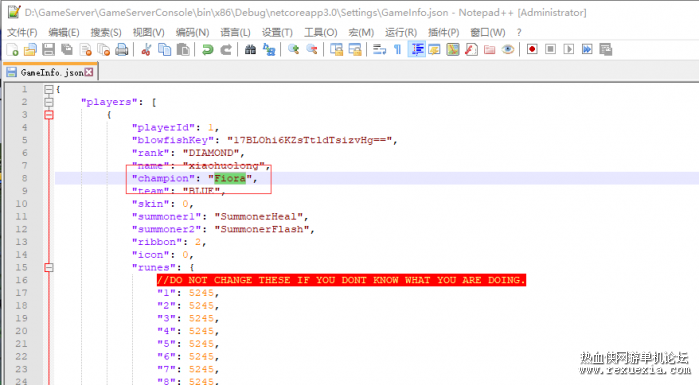Click the Redo arrow icon
This screenshot has width=699, height=385.
click(226, 49)
